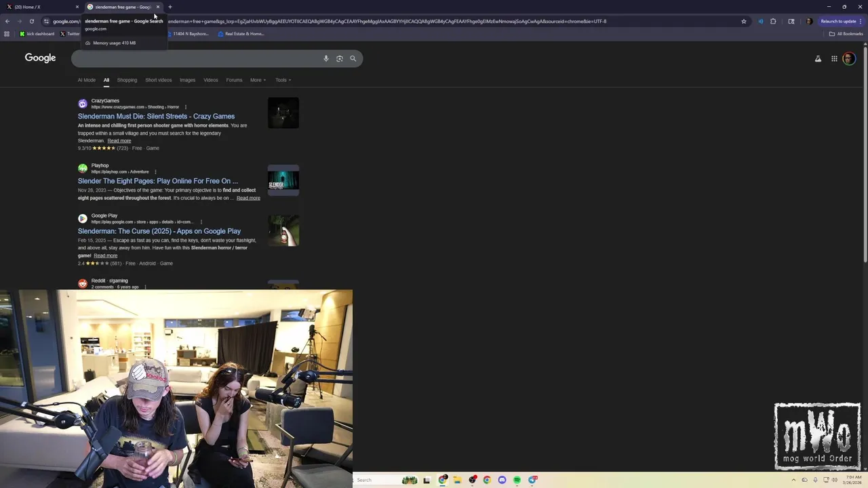The image size is (868, 488).
Task: Open the Slender Playhop result thumbnail
Action: point(283,180)
